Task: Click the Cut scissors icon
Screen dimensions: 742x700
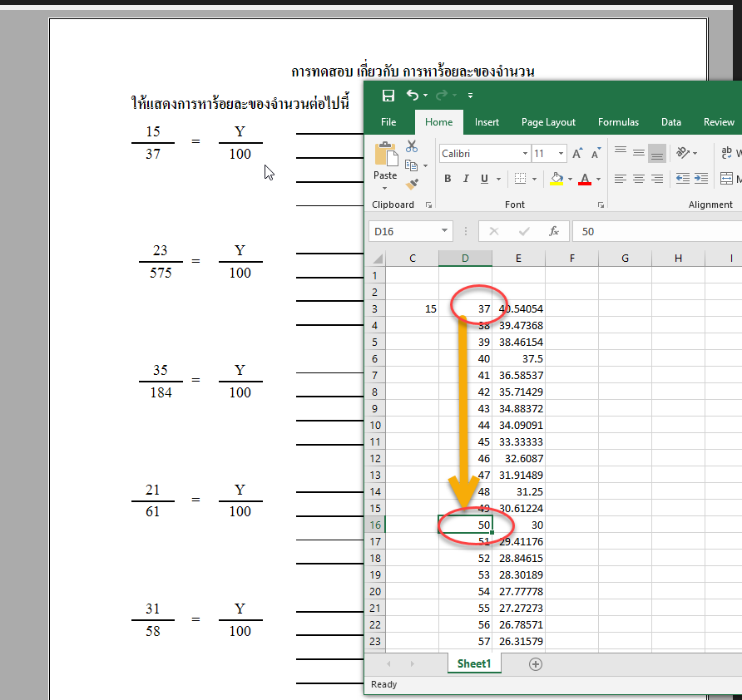Action: pos(412,146)
